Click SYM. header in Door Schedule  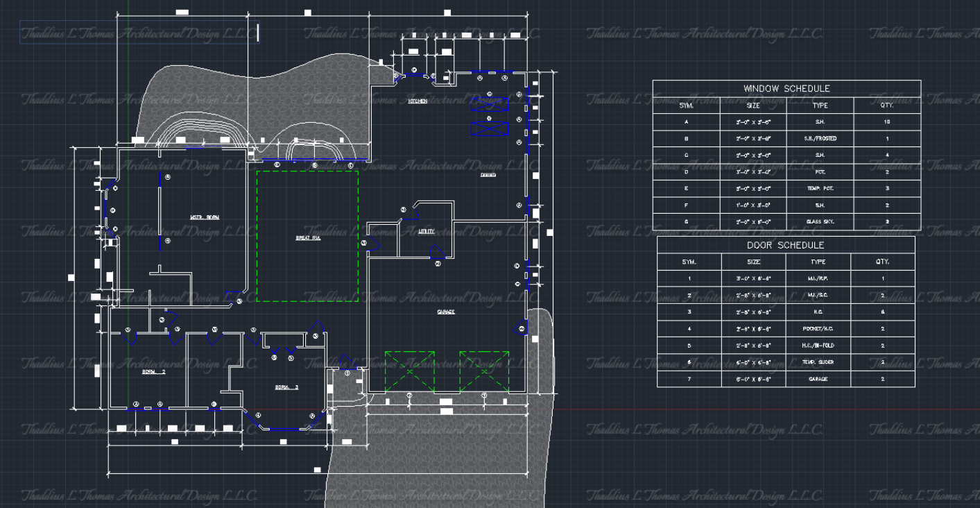(689, 262)
